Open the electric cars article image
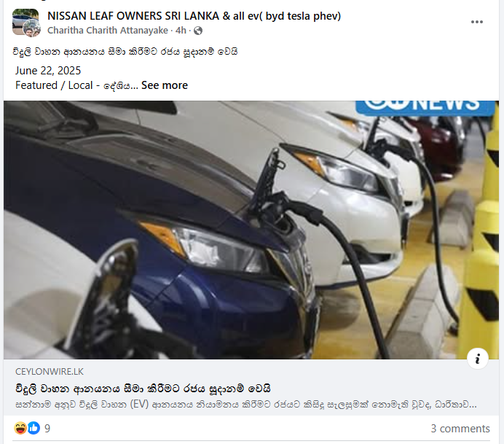The height and width of the screenshot is (444, 504). point(251,230)
